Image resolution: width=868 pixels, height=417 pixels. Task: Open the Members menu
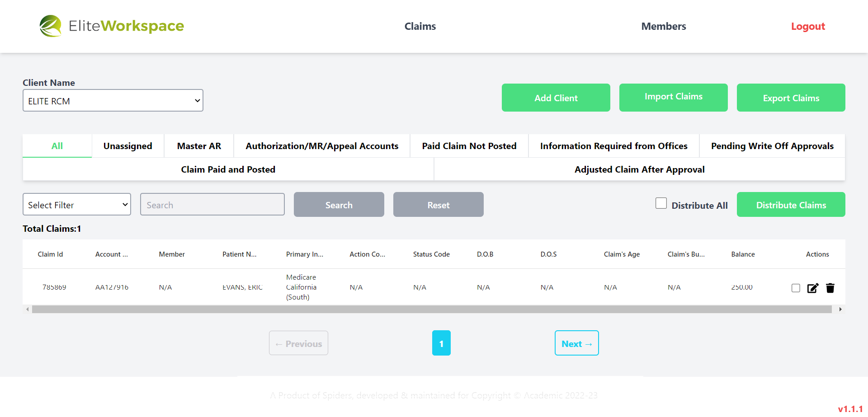point(664,26)
